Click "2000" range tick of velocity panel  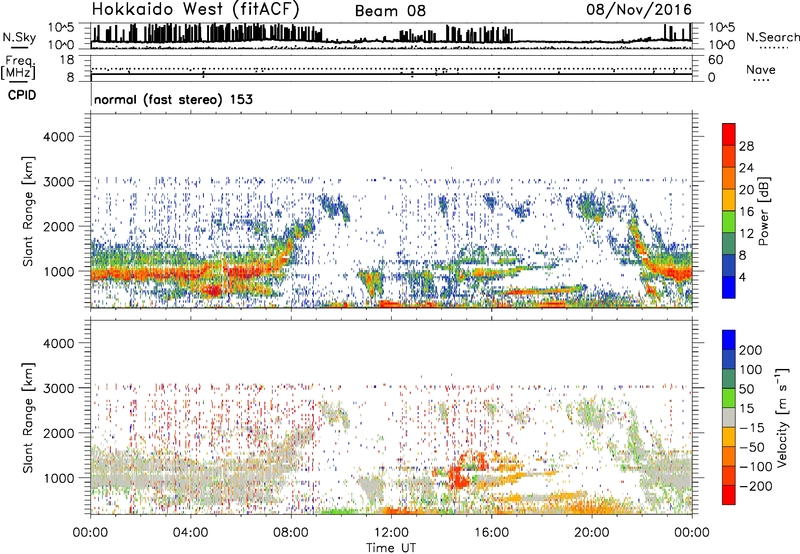click(x=58, y=433)
